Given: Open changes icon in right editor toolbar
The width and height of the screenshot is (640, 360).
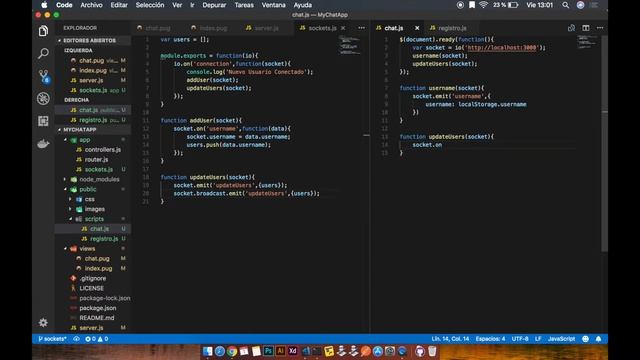Looking at the screenshot, I should (571, 28).
